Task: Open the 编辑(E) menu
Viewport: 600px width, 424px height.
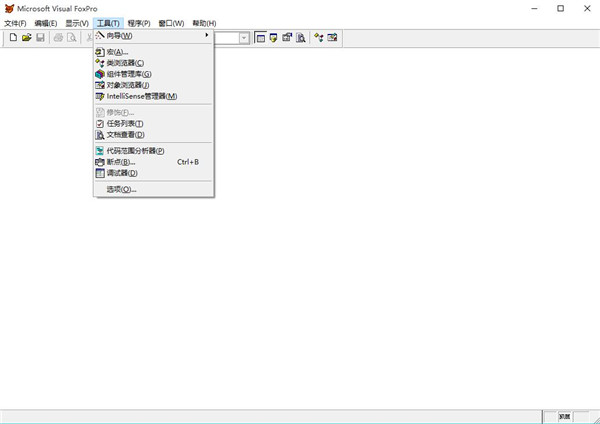Action: [x=46, y=23]
